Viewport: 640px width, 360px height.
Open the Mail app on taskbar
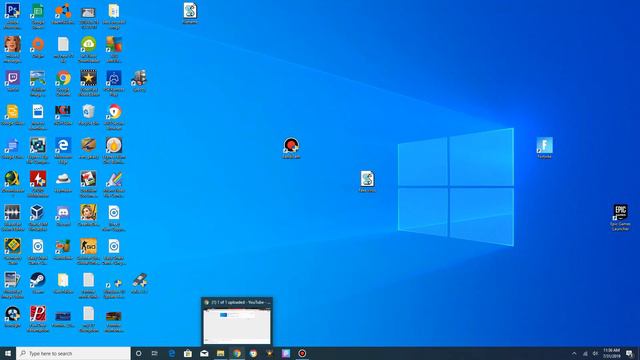(x=204, y=353)
